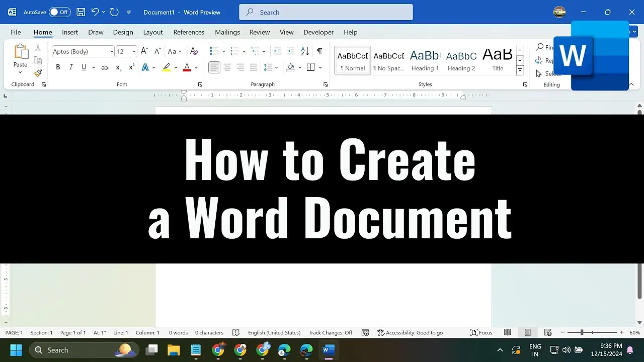The width and height of the screenshot is (644, 362).
Task: Justify the paragraph text
Action: (254, 67)
